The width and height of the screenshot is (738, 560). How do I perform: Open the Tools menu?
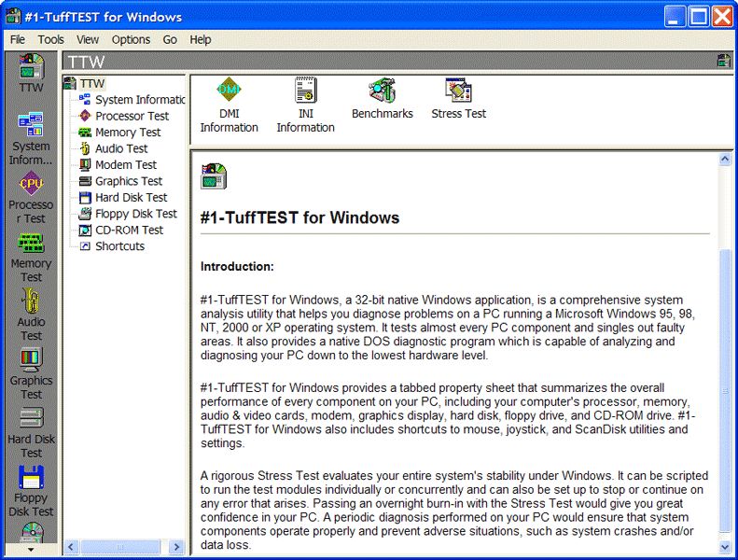pos(50,39)
